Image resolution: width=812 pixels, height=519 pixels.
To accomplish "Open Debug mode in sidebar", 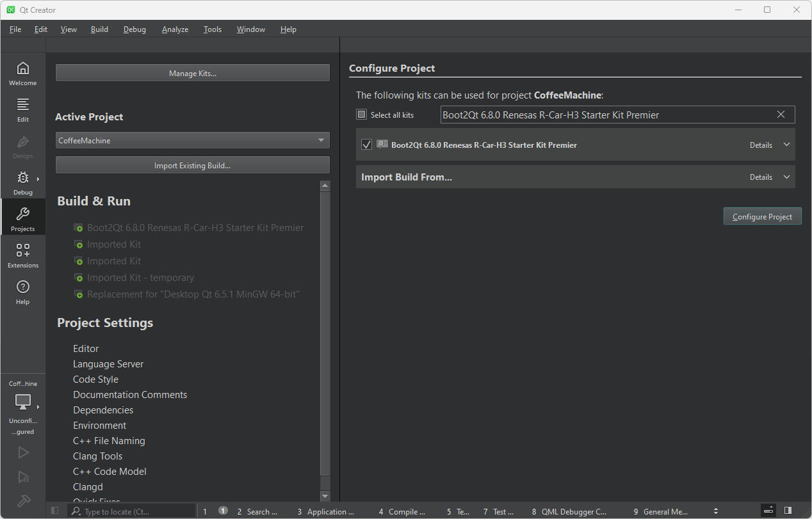I will [x=22, y=182].
